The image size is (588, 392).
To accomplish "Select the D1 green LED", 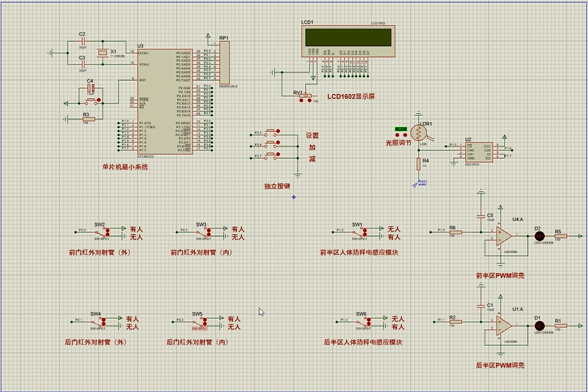I will [538, 326].
